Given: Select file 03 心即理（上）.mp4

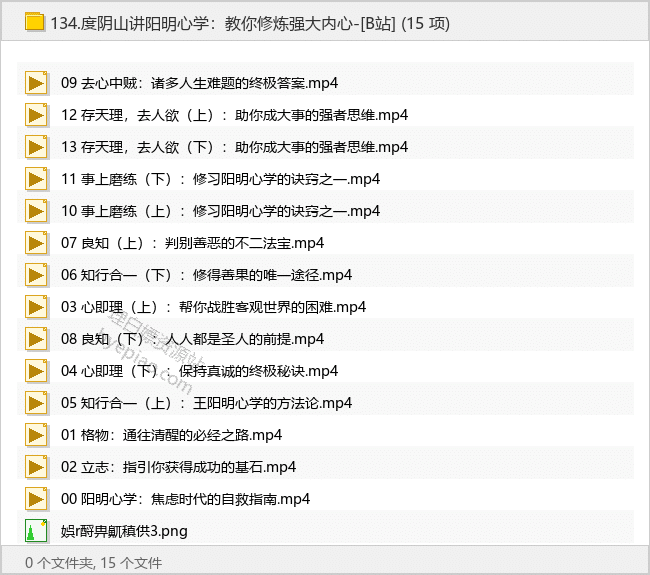Looking at the screenshot, I should coord(213,307).
